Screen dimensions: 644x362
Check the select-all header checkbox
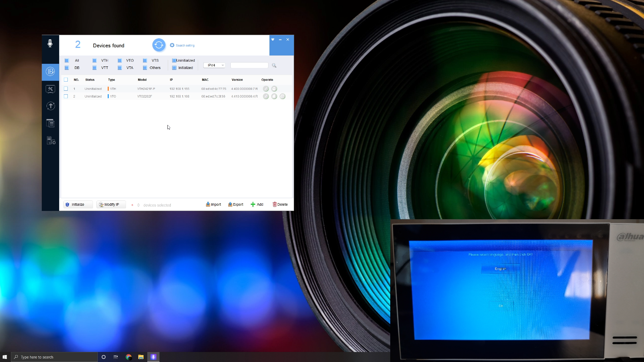coord(66,80)
